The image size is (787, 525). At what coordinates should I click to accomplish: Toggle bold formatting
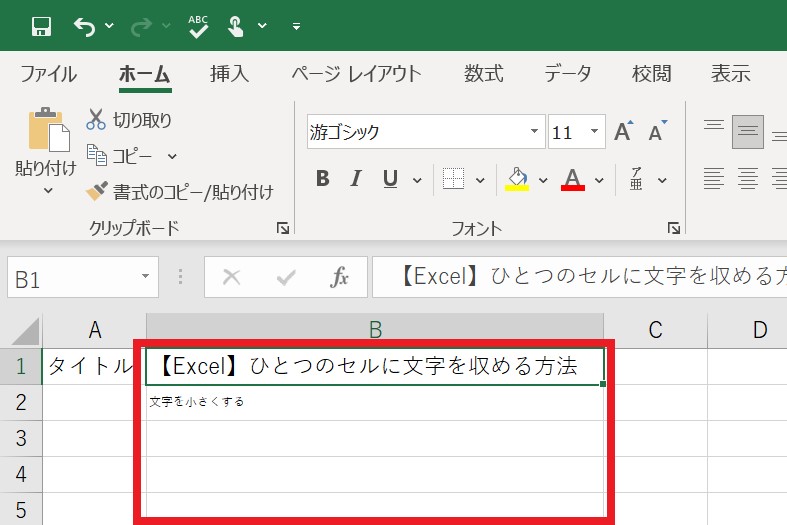[x=323, y=179]
